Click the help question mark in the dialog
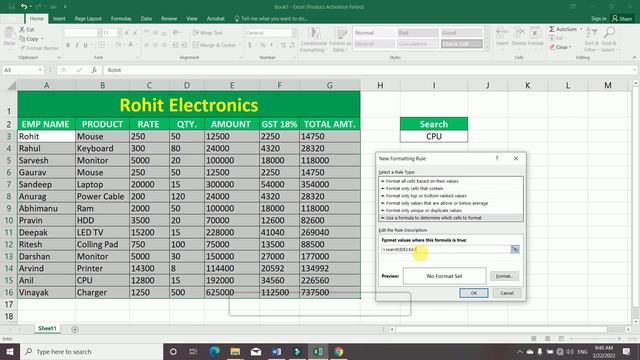Viewport: 640px width, 360px height. pyautogui.click(x=497, y=158)
